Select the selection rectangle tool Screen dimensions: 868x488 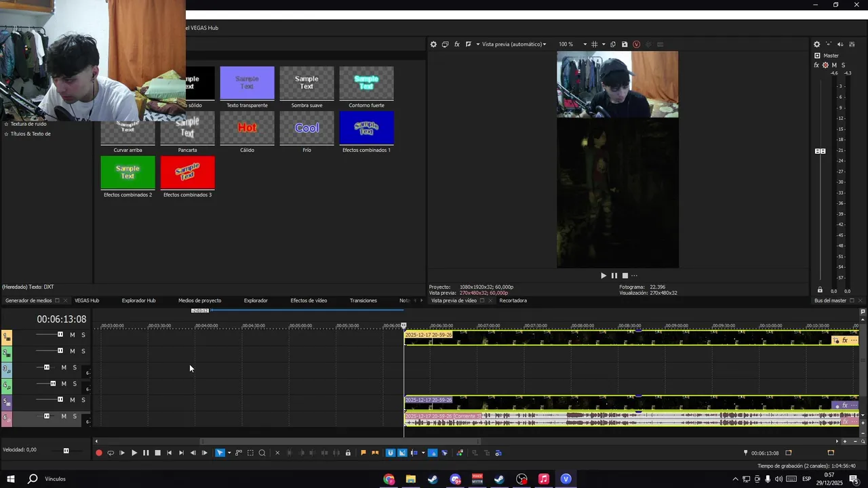[x=250, y=453]
